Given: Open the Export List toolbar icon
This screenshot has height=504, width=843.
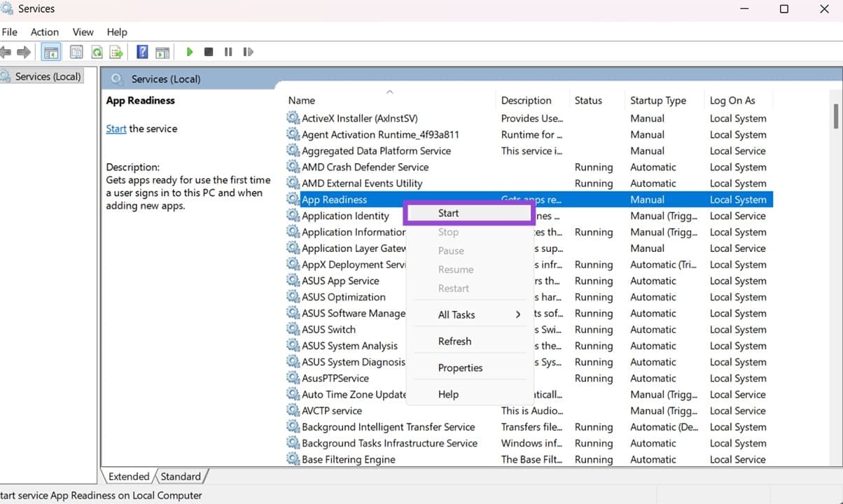Looking at the screenshot, I should [116, 52].
